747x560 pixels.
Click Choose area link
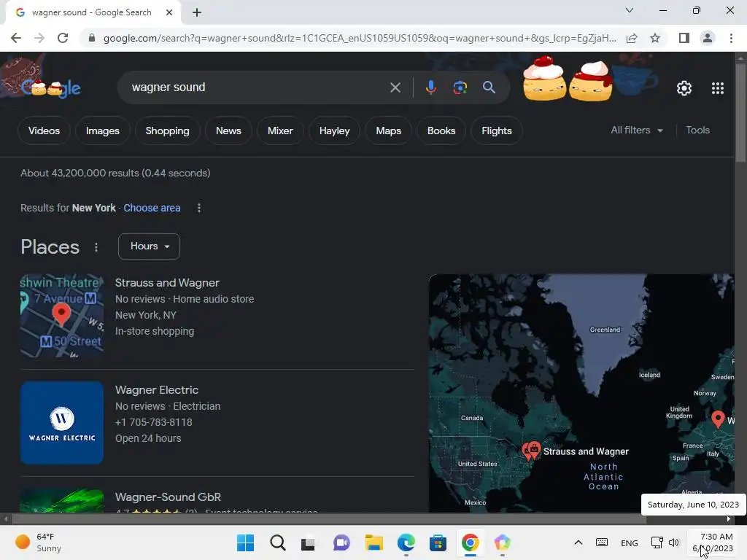pyautogui.click(x=152, y=208)
